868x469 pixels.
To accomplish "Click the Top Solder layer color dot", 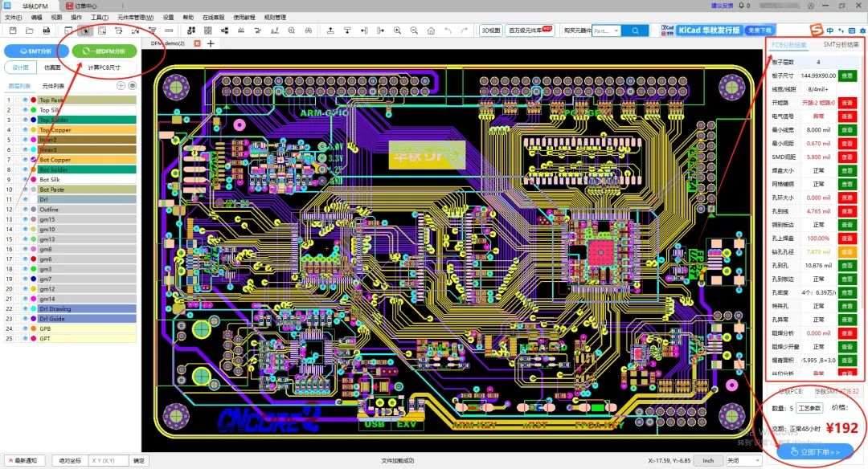I will 33,120.
